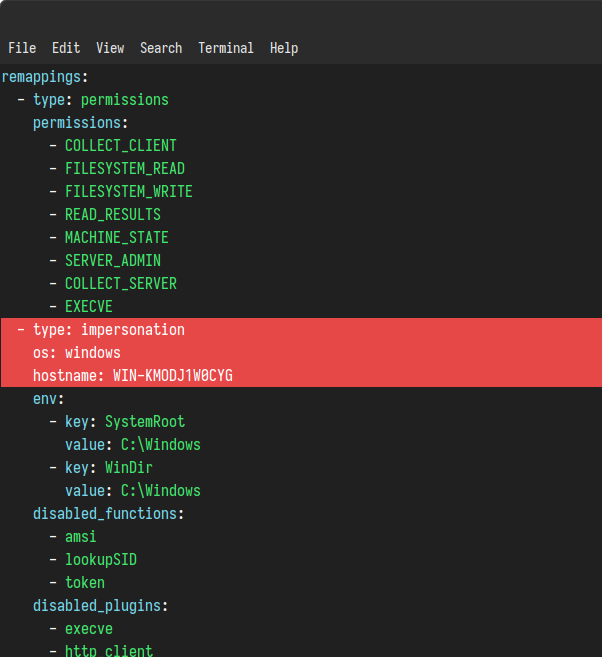Click the highlighted type: impersonation line
This screenshot has height=657, width=602.
coord(108,330)
